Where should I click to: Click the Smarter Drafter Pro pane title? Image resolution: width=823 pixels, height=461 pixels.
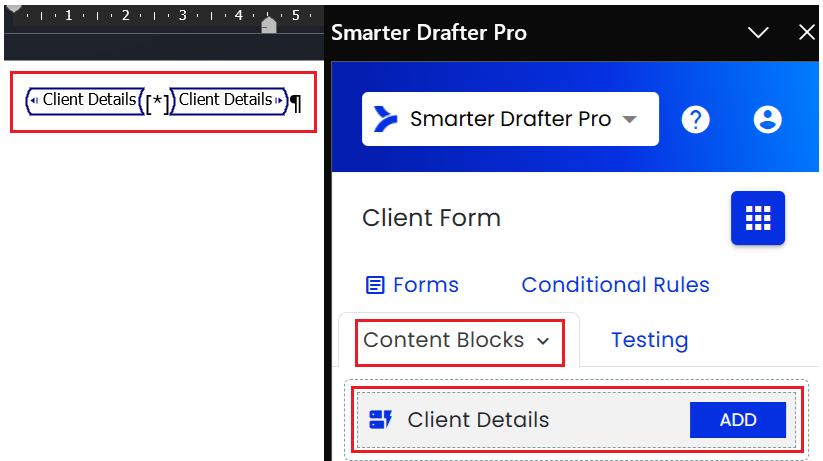428,33
